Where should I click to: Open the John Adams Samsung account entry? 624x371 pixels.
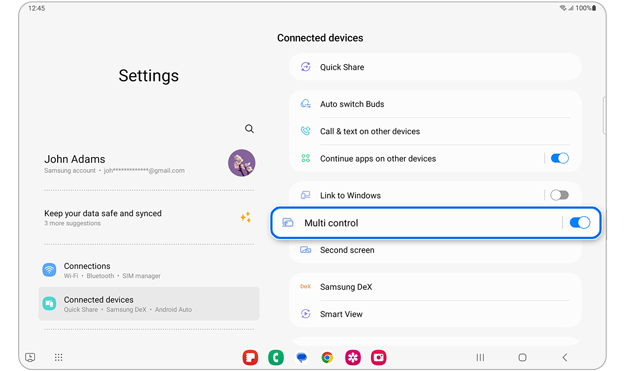[149, 164]
